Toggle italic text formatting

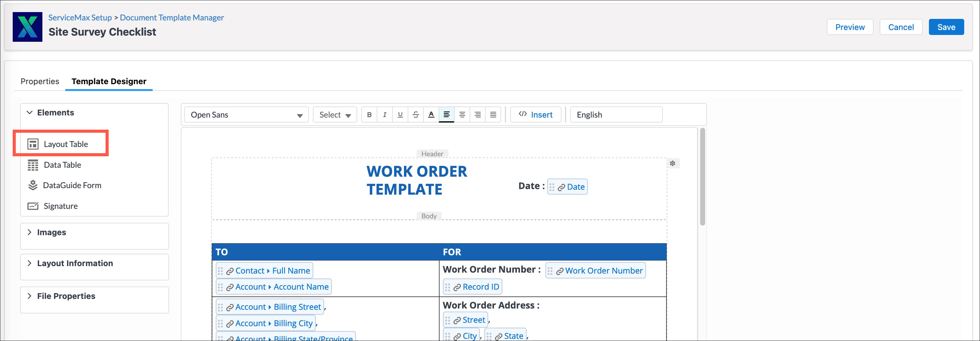tap(385, 115)
